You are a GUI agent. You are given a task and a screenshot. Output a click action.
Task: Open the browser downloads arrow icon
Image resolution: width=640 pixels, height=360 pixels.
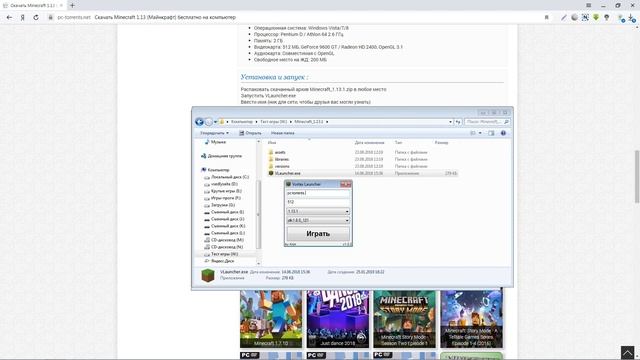(631, 18)
